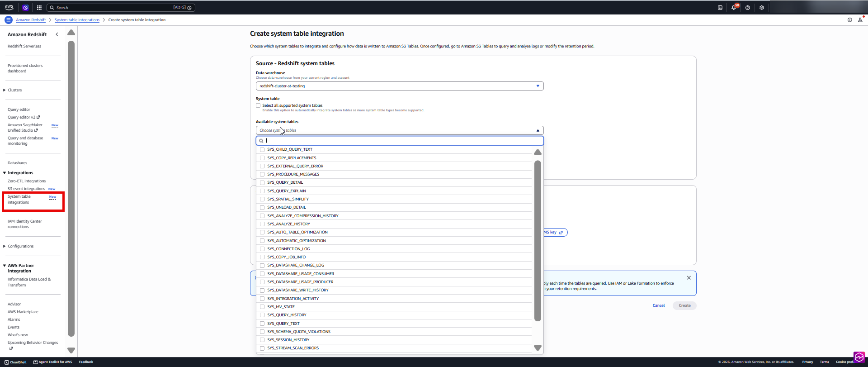Open Zero-ETL integrations
868x367 pixels.
(27, 181)
